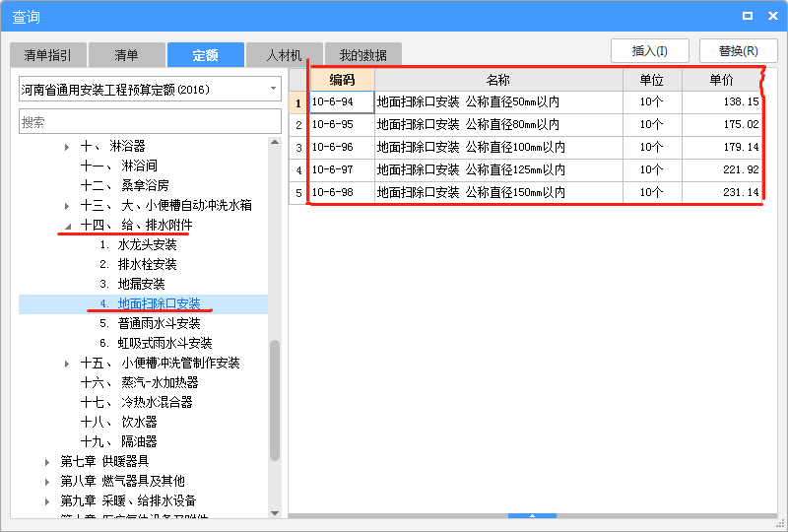The image size is (788, 532).
Task: Click the price cell 231.14
Action: point(722,192)
